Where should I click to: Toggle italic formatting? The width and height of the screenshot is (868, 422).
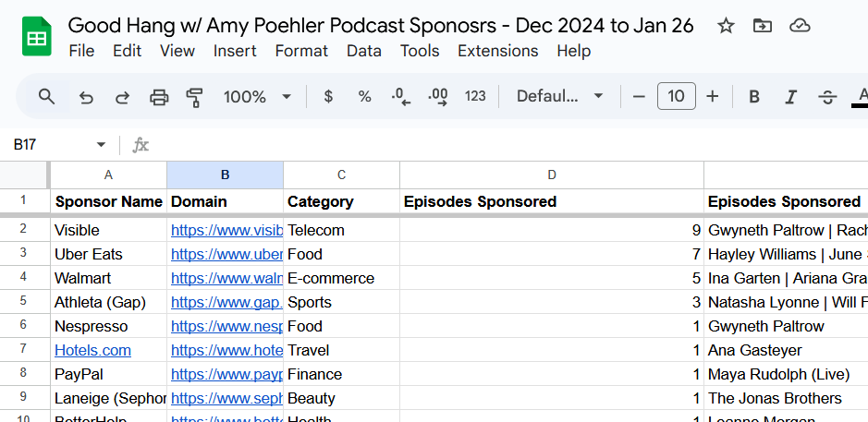(790, 96)
